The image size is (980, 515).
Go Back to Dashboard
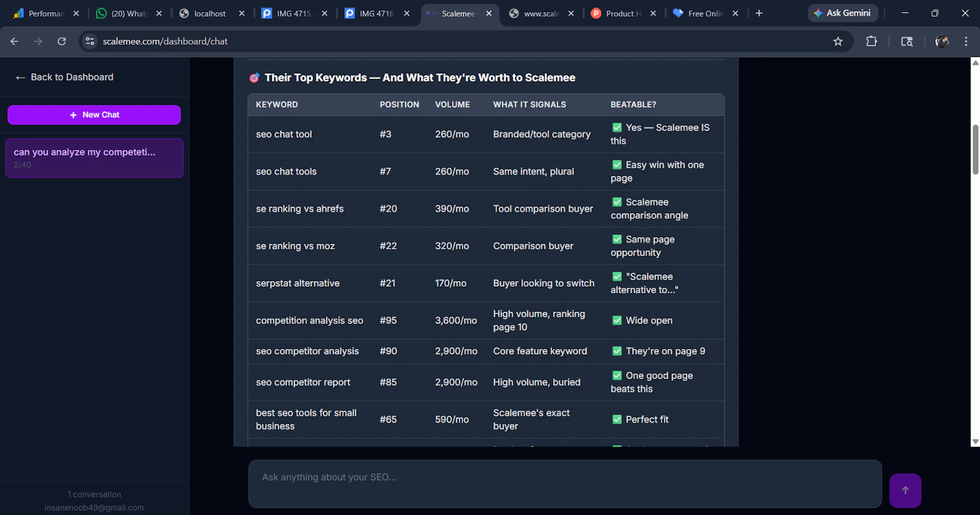(x=64, y=77)
